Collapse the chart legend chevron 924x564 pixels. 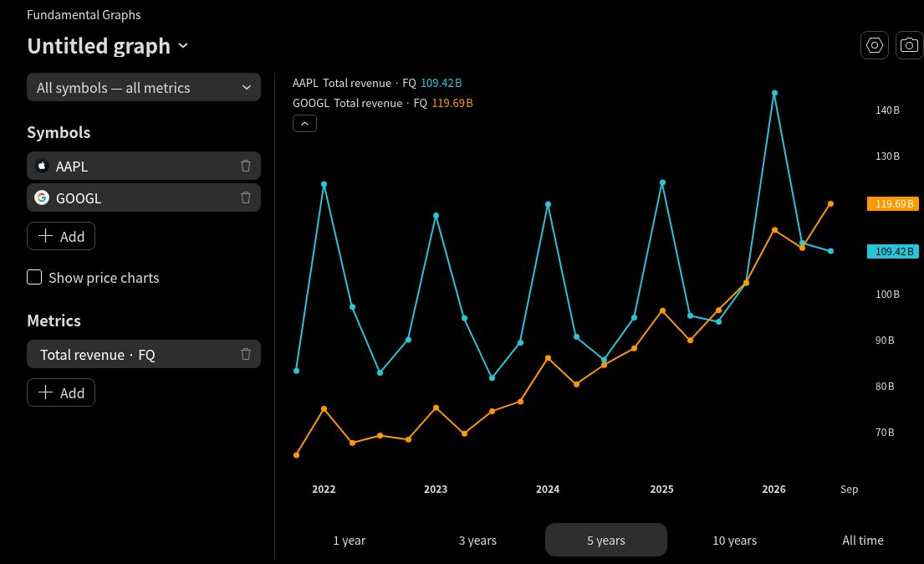point(304,123)
